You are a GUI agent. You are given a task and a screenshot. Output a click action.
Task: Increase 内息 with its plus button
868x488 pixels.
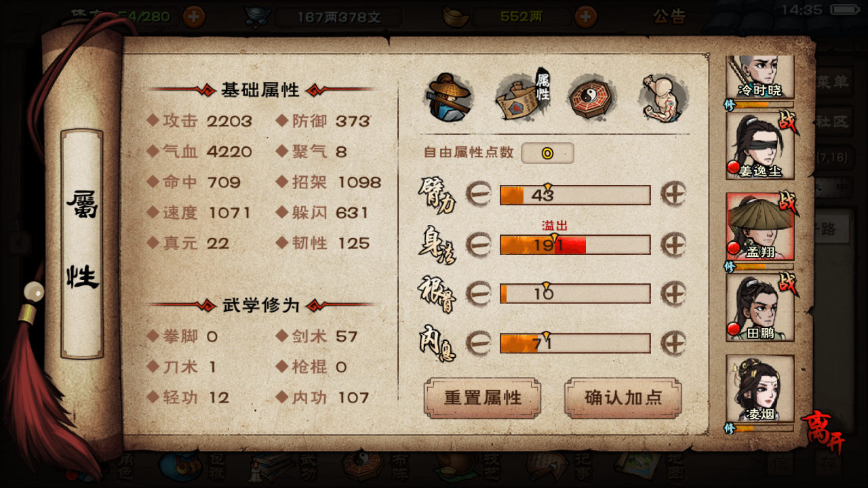tap(673, 343)
